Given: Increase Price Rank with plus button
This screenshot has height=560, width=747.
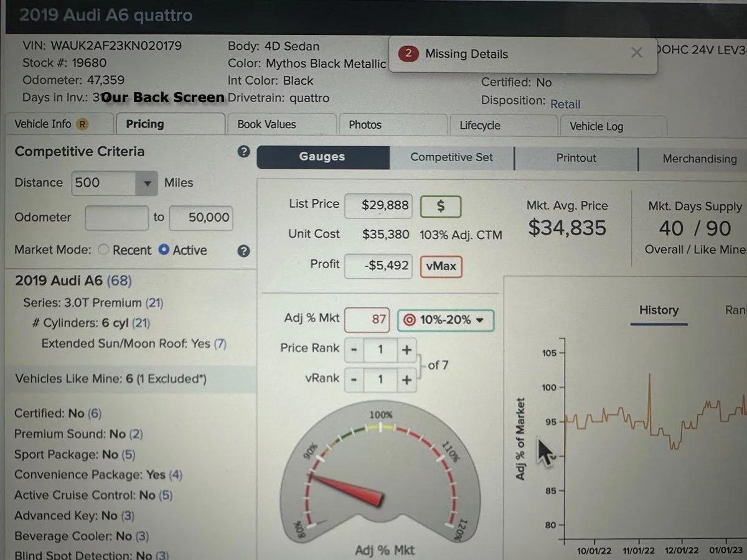Looking at the screenshot, I should (406, 350).
